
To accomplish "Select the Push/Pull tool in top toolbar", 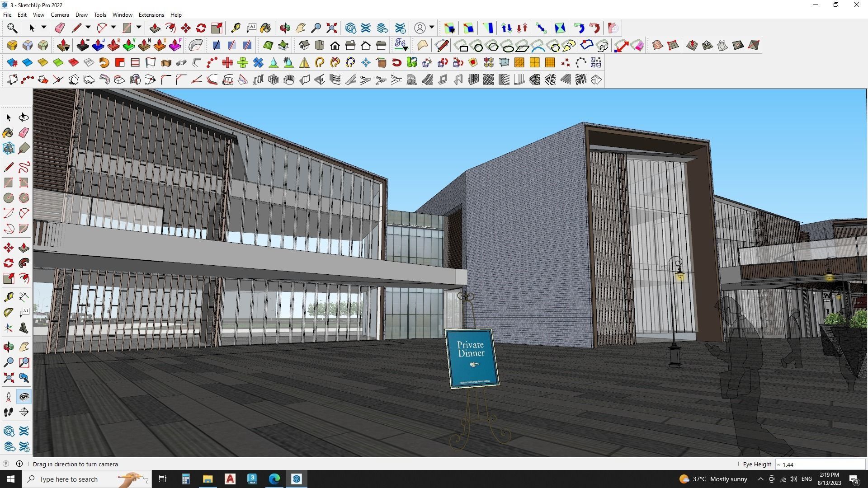I will (155, 28).
